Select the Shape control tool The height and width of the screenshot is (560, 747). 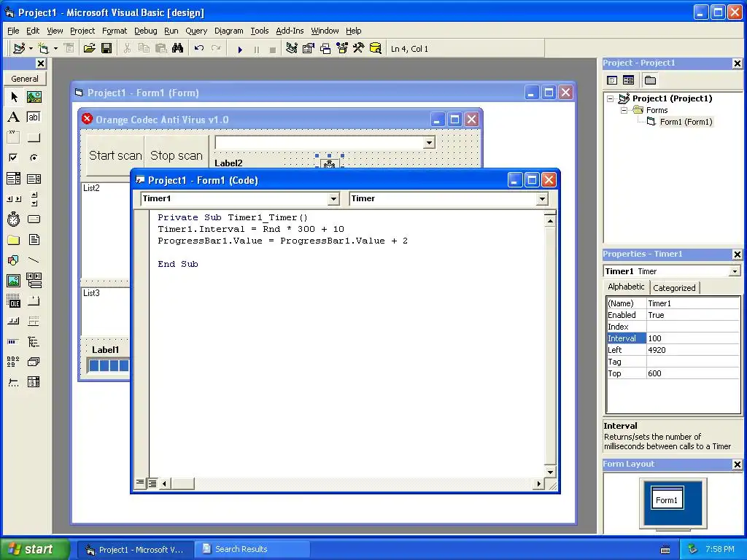pyautogui.click(x=14, y=260)
